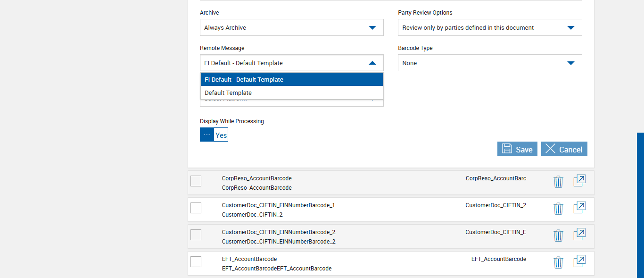Check the CorpReso_AccountBarcode row checkbox

pos(196,181)
